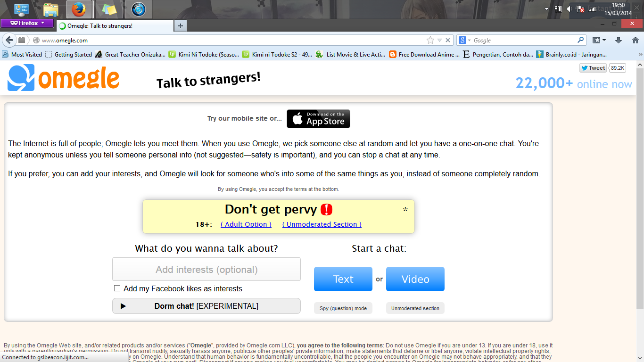
Task: Open Bookmarks menu dropdown button
Action: coord(599,40)
